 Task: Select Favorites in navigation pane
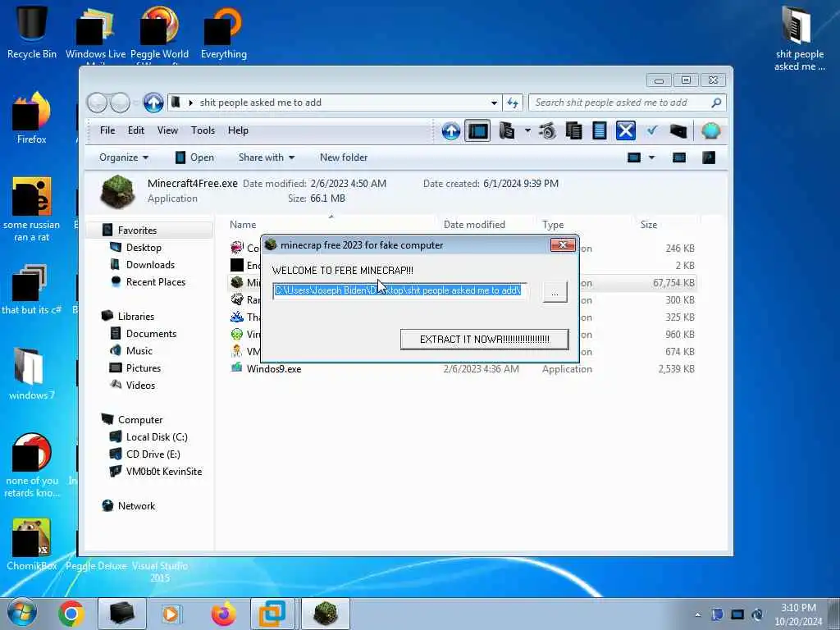click(x=137, y=231)
